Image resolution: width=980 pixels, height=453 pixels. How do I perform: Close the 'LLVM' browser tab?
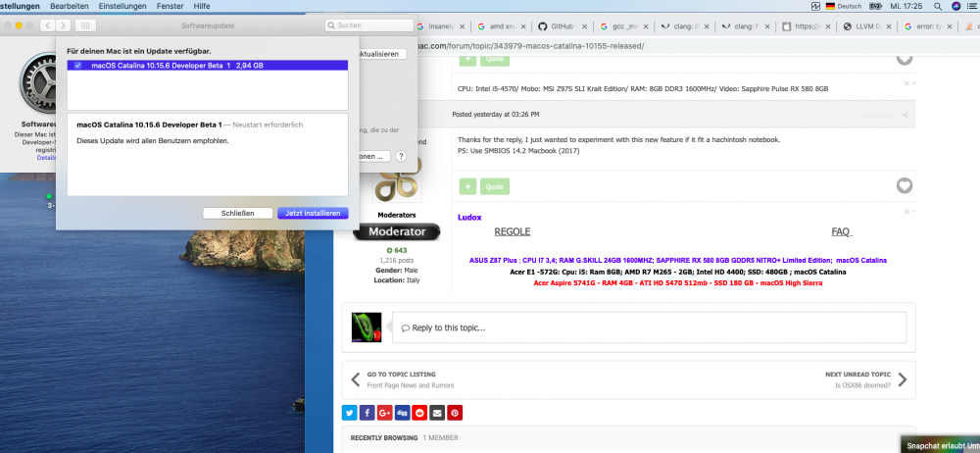pos(889,26)
